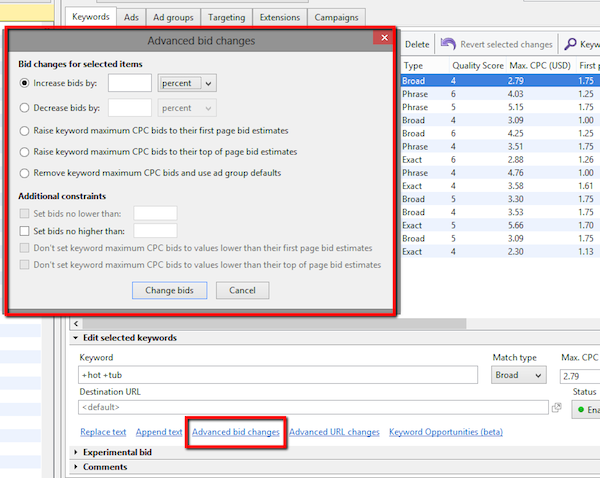600x478 pixels.
Task: Open the percent dropdown for Increase bids
Action: click(187, 83)
